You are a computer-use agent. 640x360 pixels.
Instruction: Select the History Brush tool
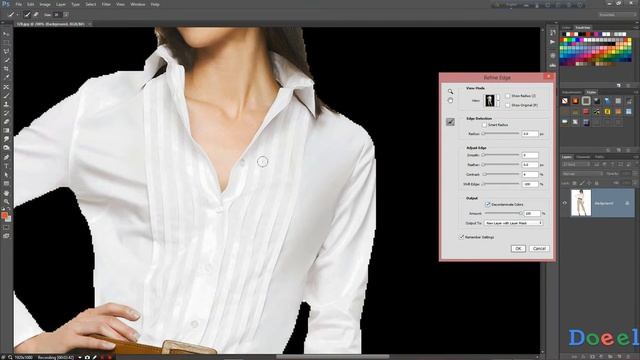(6, 113)
